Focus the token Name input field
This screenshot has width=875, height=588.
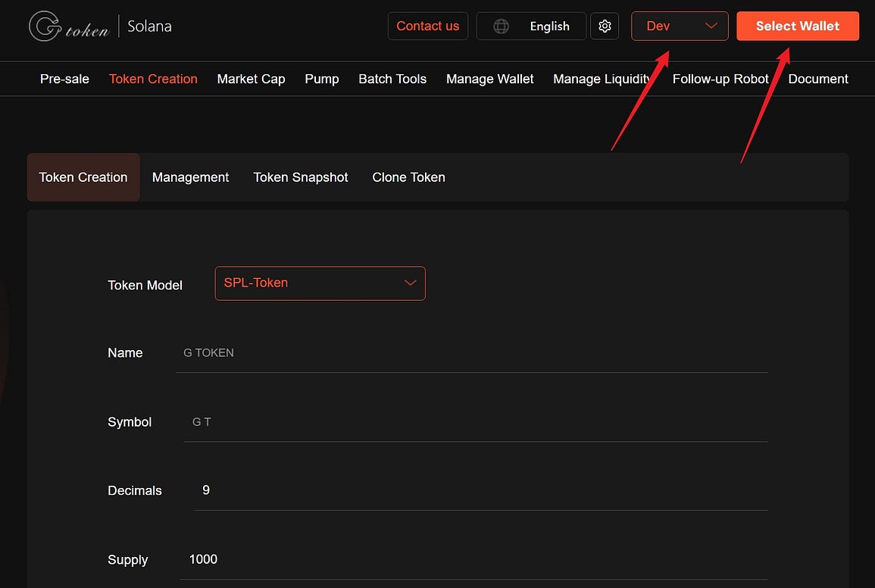pos(470,353)
